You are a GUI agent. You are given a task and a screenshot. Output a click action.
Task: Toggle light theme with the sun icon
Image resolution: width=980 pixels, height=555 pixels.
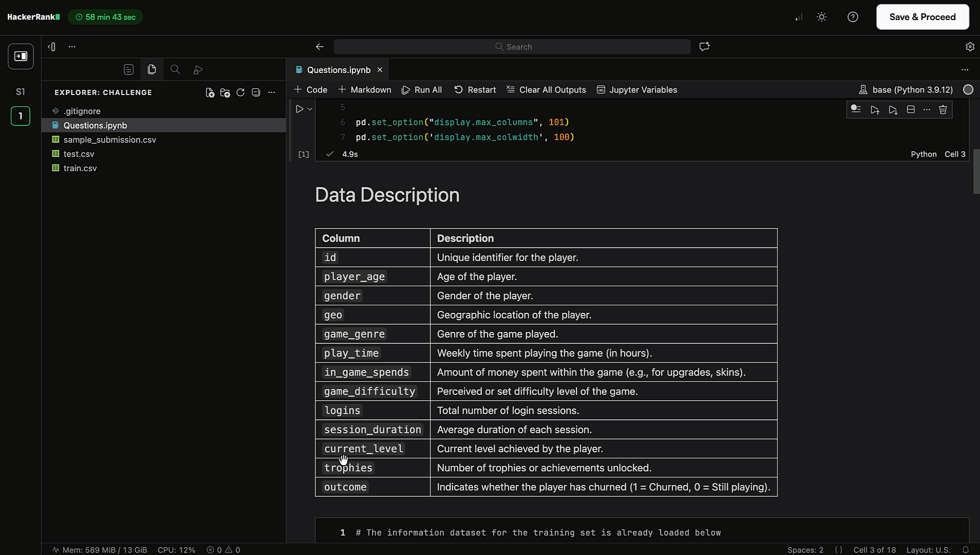(821, 17)
